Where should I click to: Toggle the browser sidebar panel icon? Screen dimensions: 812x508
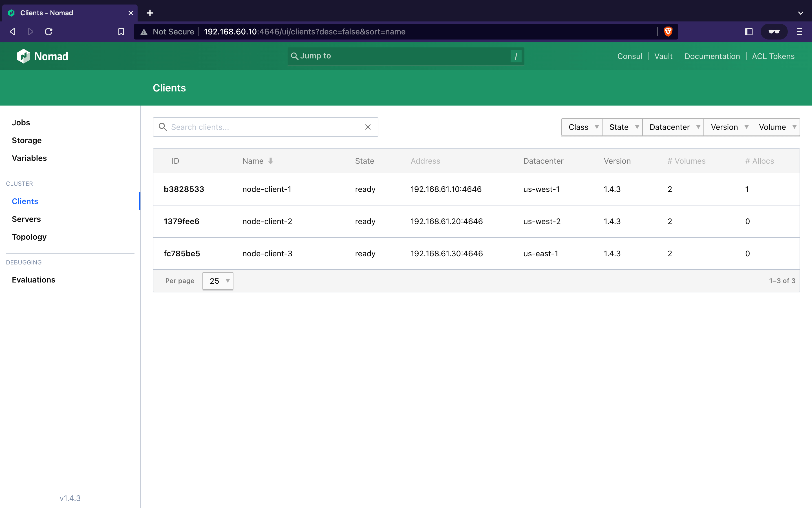[x=749, y=32]
